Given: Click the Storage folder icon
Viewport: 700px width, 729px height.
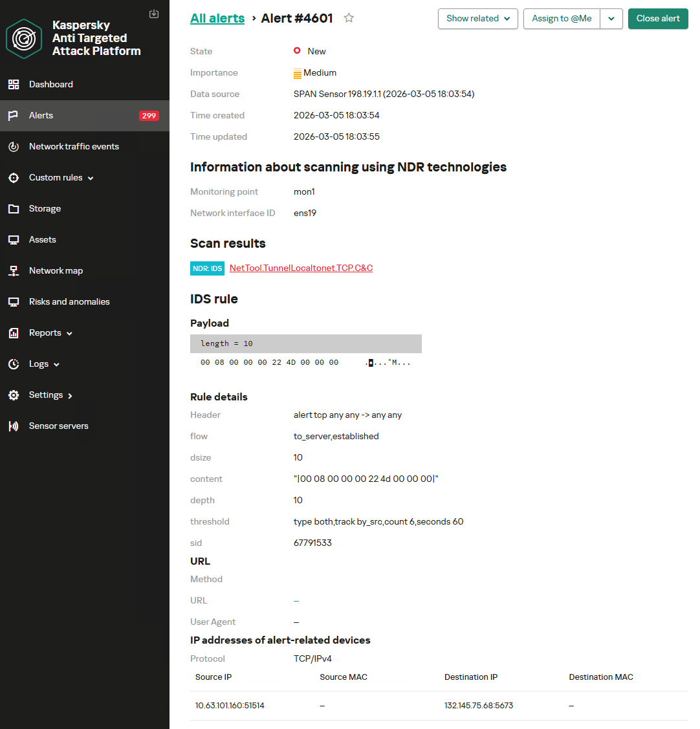Looking at the screenshot, I should (x=14, y=209).
